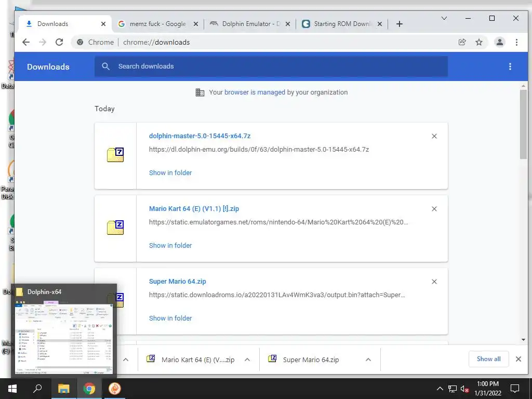The image size is (532, 399).
Task: Reload the downloads page
Action: 59,42
